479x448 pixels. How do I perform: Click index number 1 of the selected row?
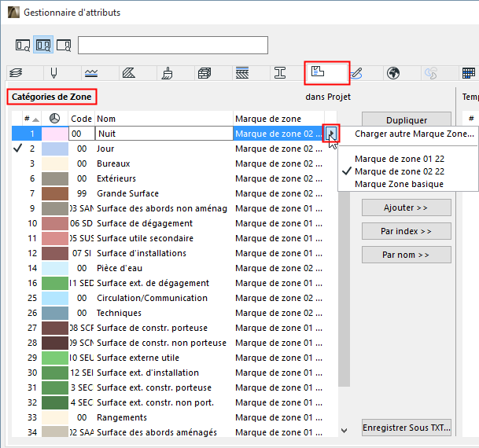point(32,134)
